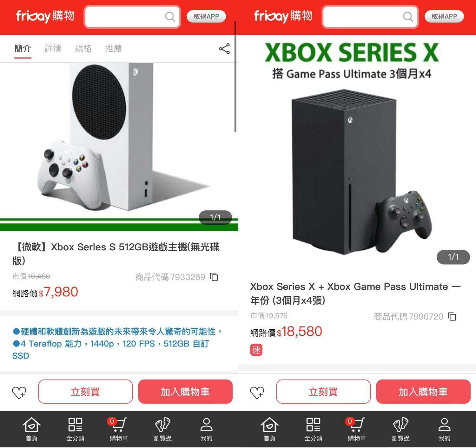Click 加入購物車 for Xbox Series X
The height and width of the screenshot is (448, 476).
423,392
